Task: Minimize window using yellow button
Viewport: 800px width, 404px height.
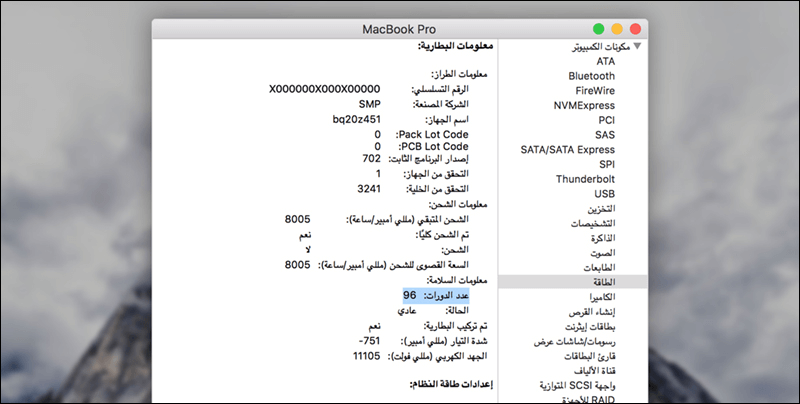Action: [617, 29]
